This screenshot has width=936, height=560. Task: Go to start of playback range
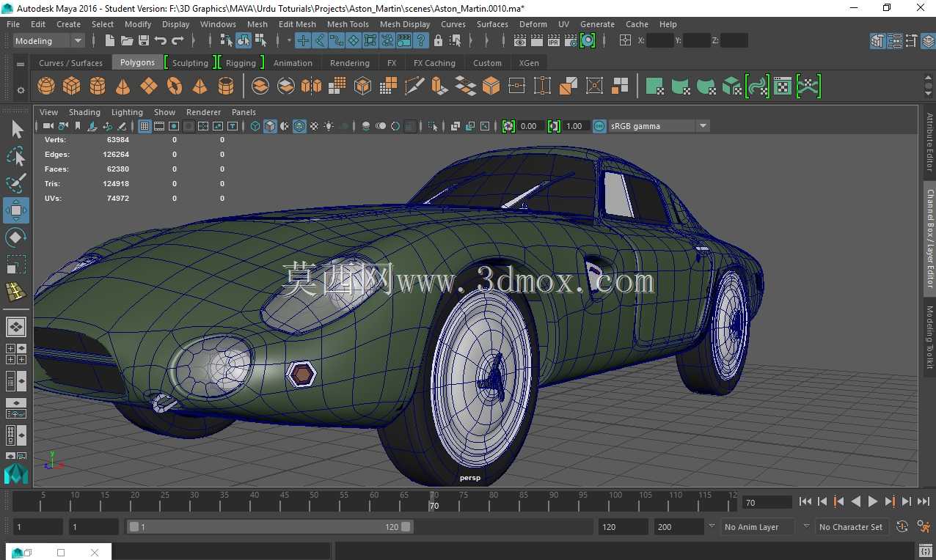pos(805,501)
